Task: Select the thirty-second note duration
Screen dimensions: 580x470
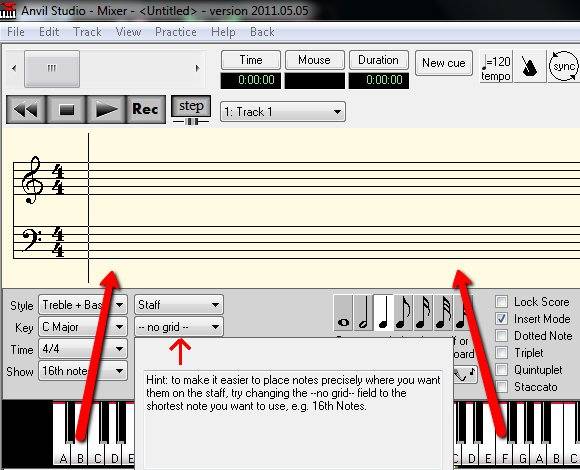Action: [x=443, y=313]
